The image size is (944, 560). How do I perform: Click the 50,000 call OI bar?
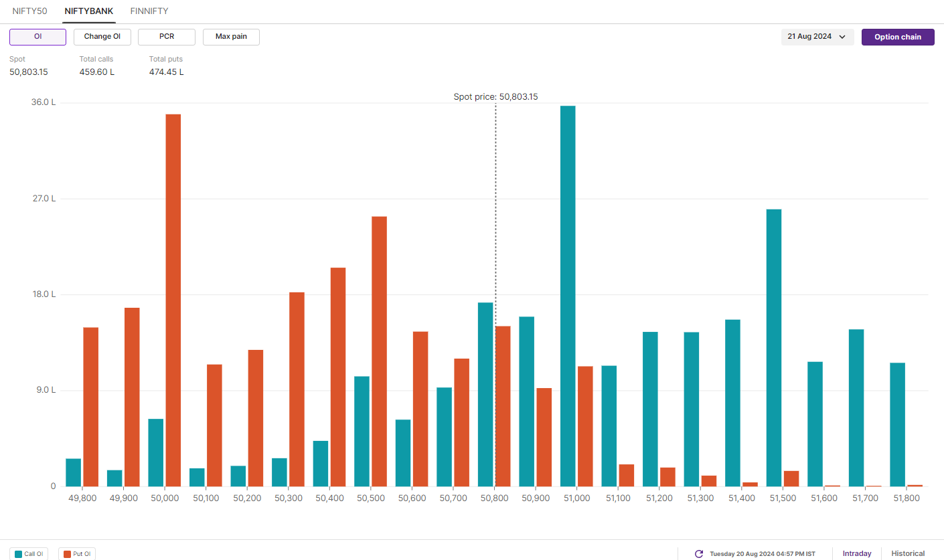tap(155, 452)
